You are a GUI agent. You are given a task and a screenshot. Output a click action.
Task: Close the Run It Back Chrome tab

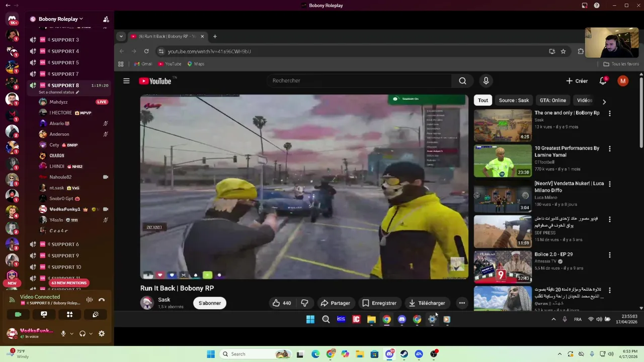pyautogui.click(x=202, y=36)
